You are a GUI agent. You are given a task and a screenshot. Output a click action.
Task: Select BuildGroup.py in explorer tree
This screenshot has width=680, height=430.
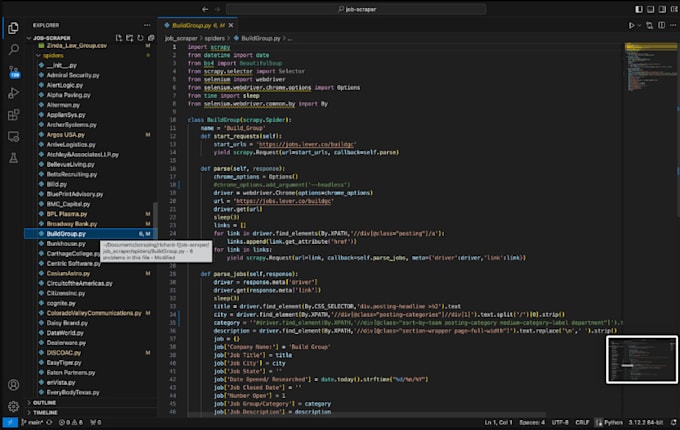(91, 234)
